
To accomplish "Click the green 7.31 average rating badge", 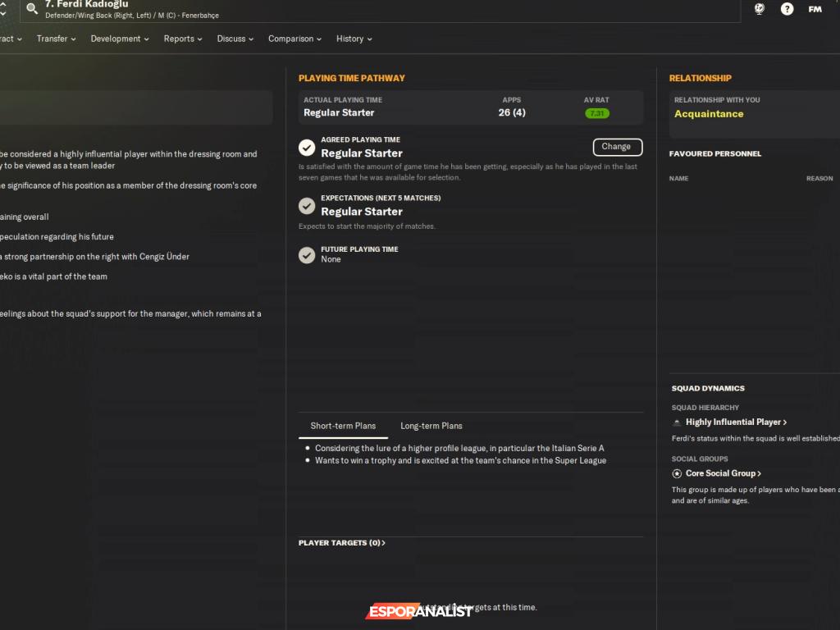I will pyautogui.click(x=596, y=113).
